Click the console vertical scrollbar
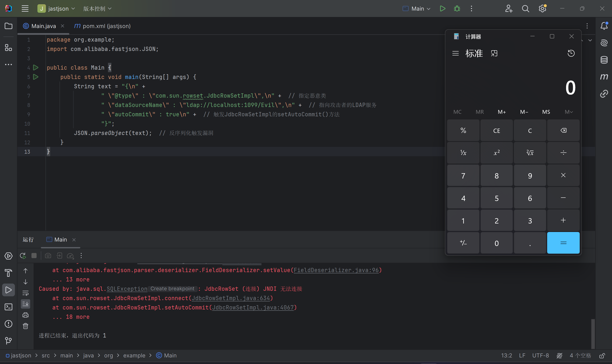The height and width of the screenshot is (364, 612). coord(593,334)
